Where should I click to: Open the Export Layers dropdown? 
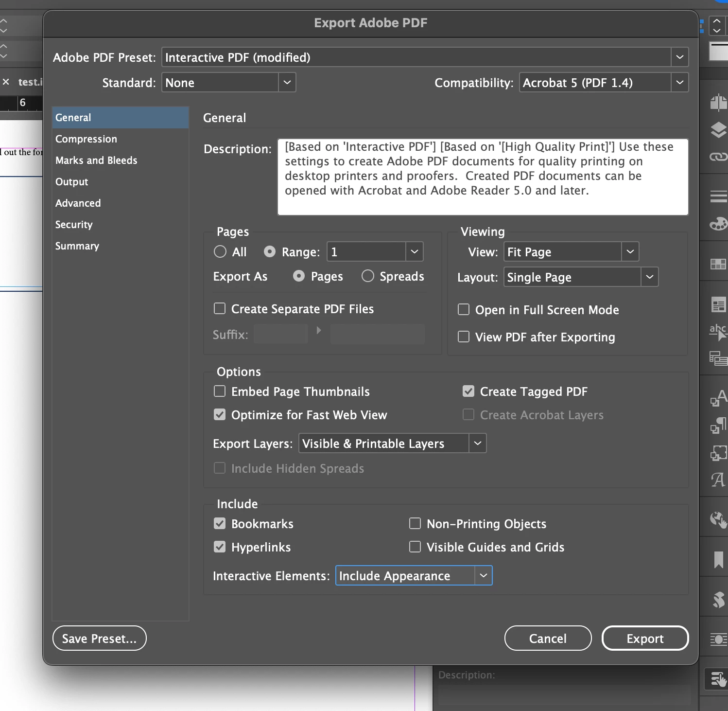click(x=392, y=443)
